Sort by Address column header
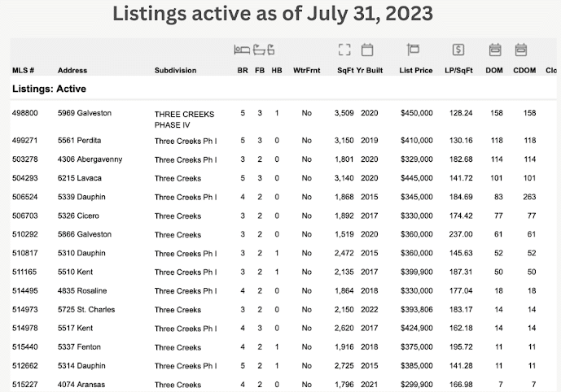 point(72,71)
